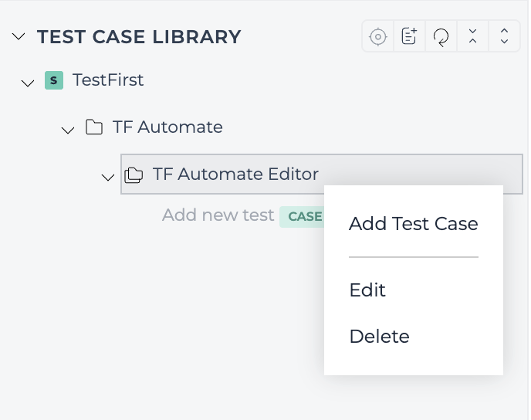Select the TestFirst project label
This screenshot has width=531, height=420.
[108, 80]
